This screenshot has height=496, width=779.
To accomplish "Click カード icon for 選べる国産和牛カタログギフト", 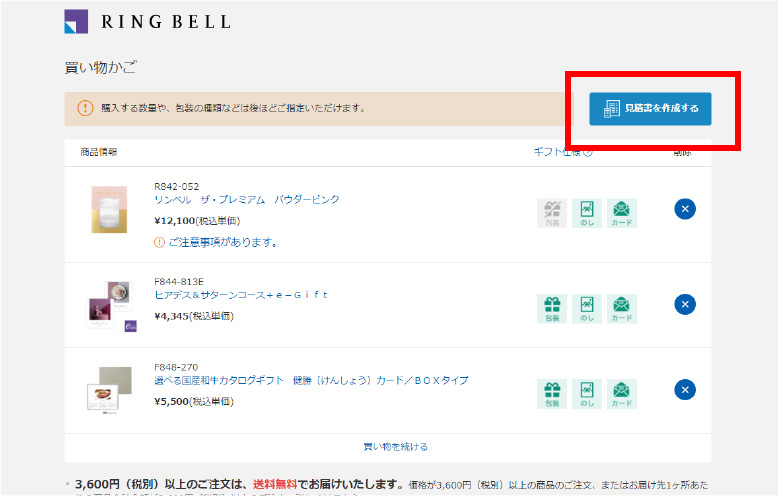I will pyautogui.click(x=622, y=394).
